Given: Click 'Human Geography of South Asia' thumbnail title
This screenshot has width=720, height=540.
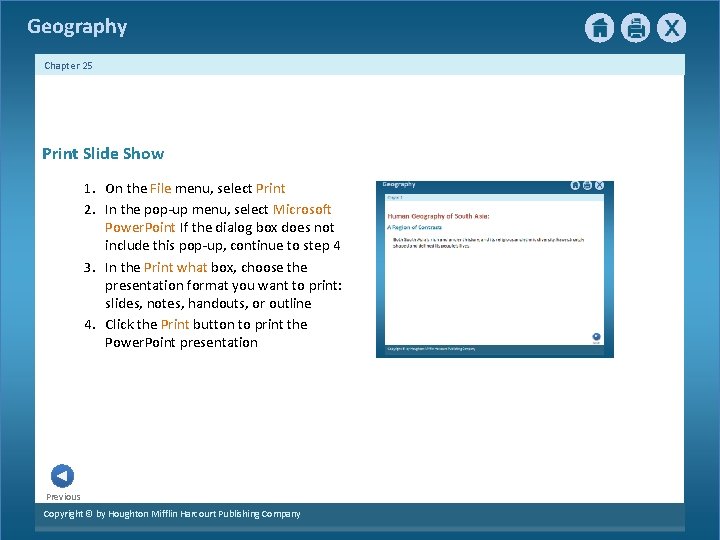Looking at the screenshot, I should [x=439, y=216].
